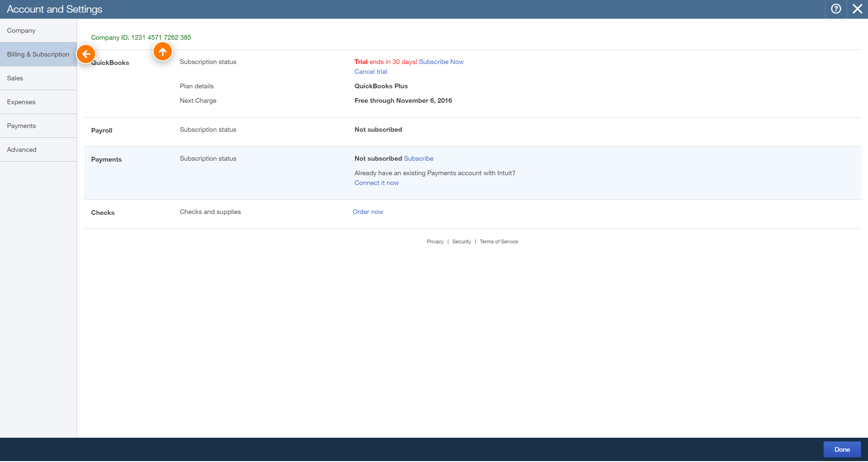Image resolution: width=868 pixels, height=462 pixels.
Task: Click the Subscribe link for Payments
Action: point(419,158)
